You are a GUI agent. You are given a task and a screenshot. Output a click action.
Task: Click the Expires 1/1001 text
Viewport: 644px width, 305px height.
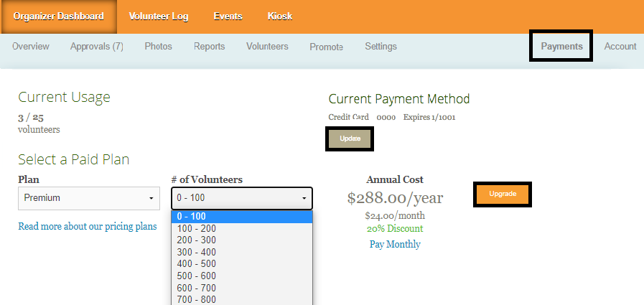click(429, 118)
